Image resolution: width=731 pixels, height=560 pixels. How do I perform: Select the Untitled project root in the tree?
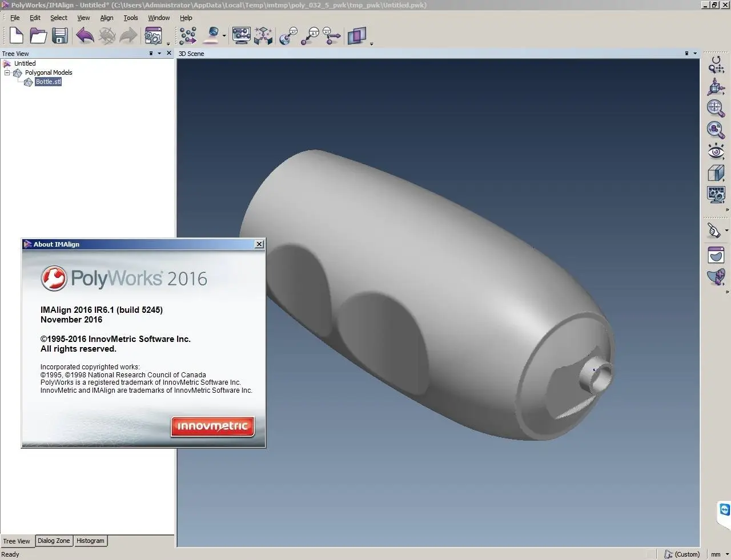(25, 63)
